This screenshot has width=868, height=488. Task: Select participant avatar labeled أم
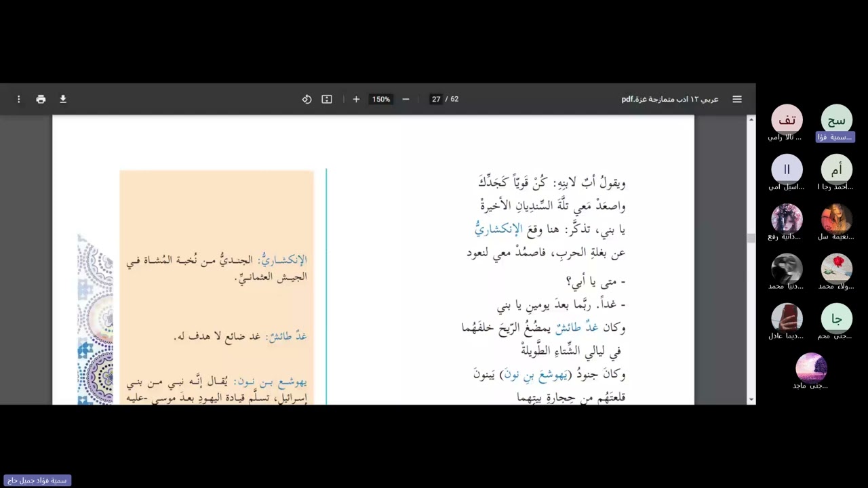tap(836, 169)
